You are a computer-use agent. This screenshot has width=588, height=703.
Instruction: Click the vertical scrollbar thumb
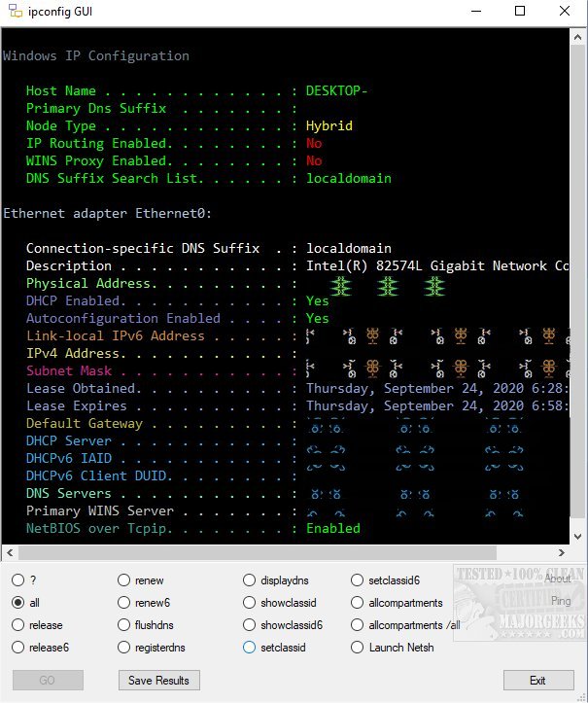[577, 281]
